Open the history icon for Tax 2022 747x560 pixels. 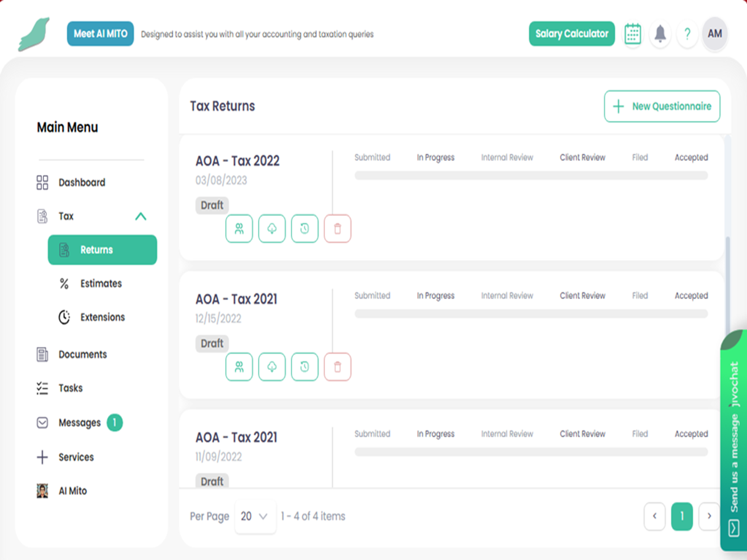coord(305,229)
